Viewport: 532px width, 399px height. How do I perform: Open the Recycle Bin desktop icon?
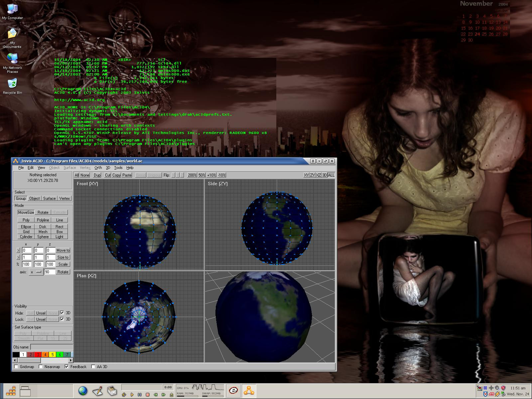click(x=12, y=86)
